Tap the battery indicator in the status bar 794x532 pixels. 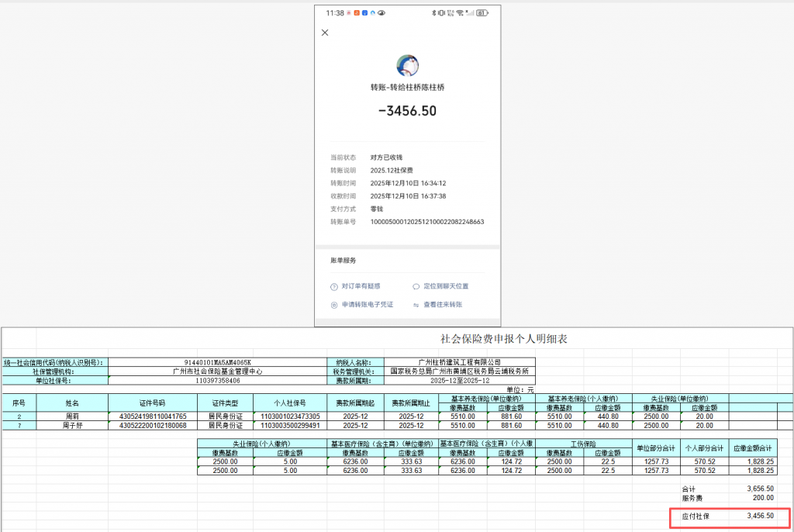(x=482, y=13)
